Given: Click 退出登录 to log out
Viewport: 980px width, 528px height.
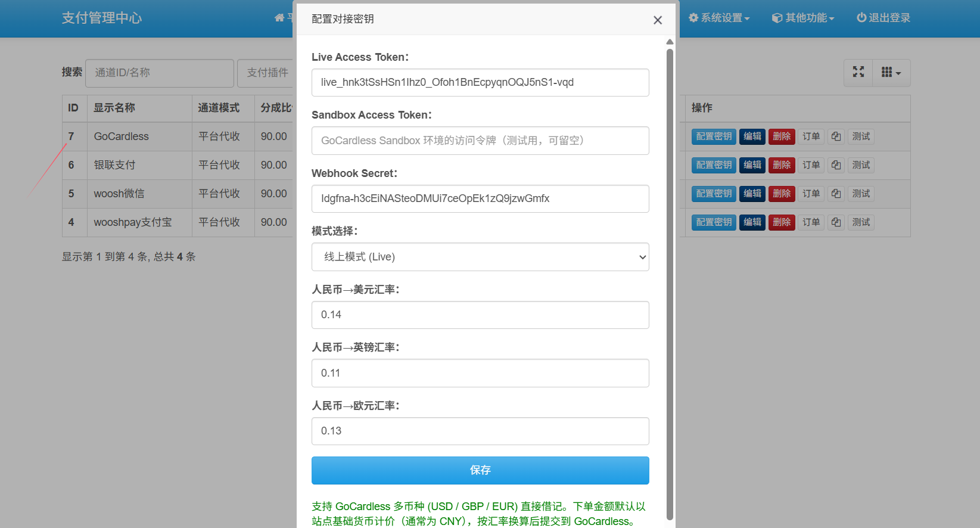Looking at the screenshot, I should pos(883,18).
